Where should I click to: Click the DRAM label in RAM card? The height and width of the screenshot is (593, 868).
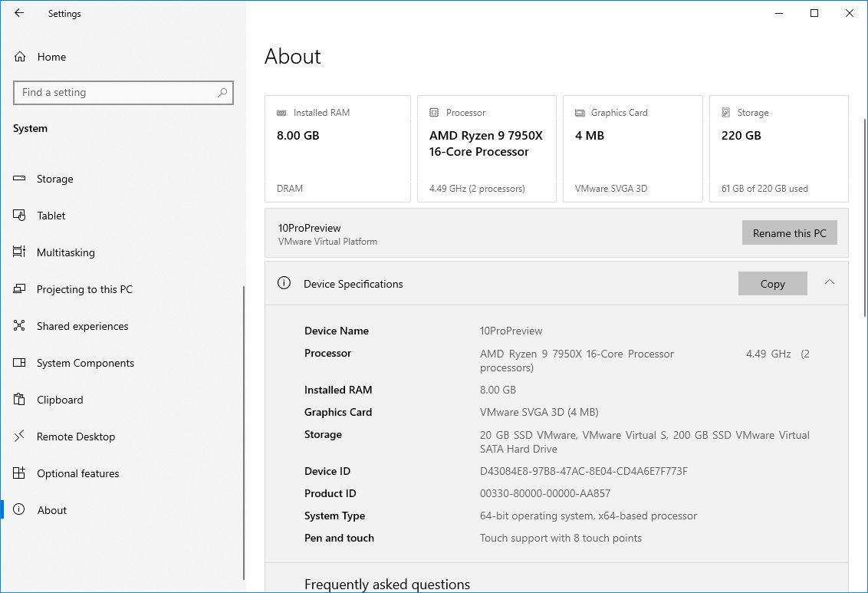(290, 188)
